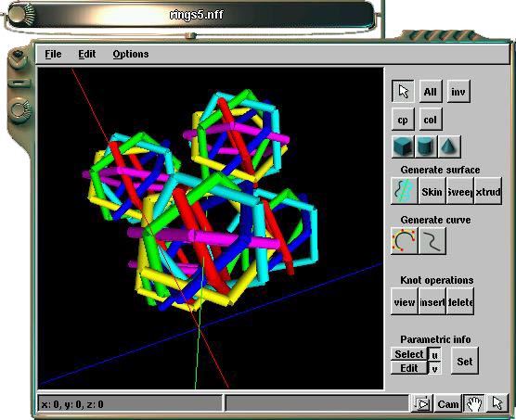Image resolution: width=516 pixels, height=420 pixels.
Task: Click the Set button
Action: (464, 362)
